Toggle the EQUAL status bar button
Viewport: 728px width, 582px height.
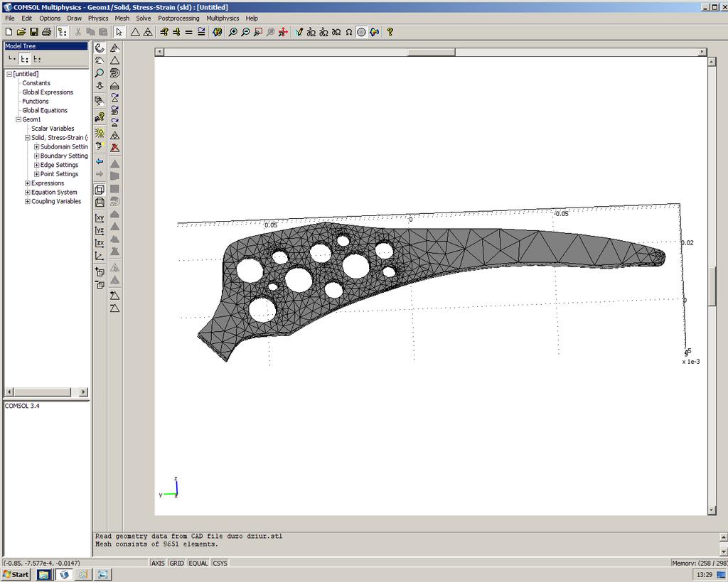coord(198,563)
